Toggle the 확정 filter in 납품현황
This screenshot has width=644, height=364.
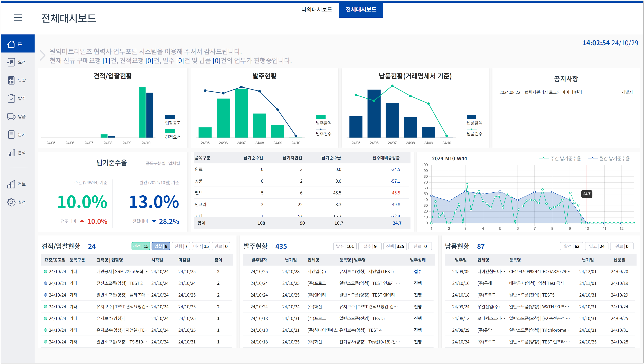(x=572, y=246)
